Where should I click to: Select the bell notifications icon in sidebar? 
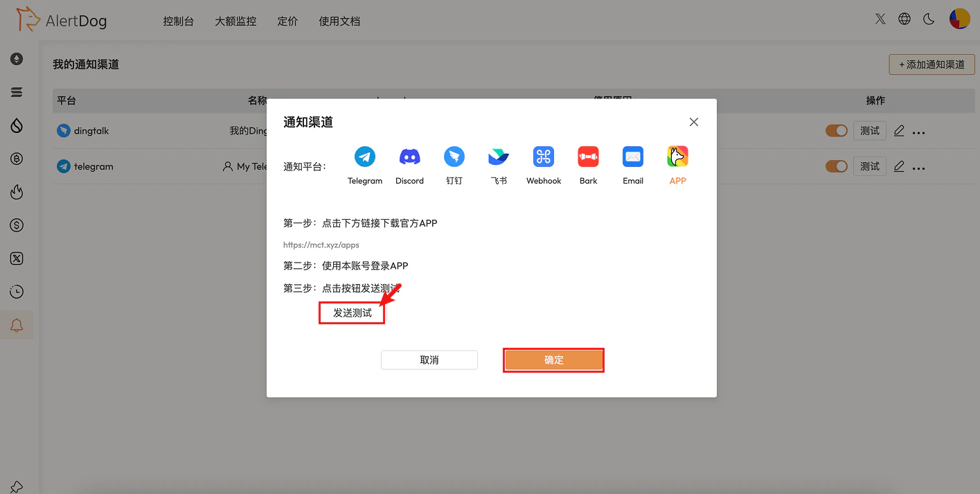(x=17, y=324)
